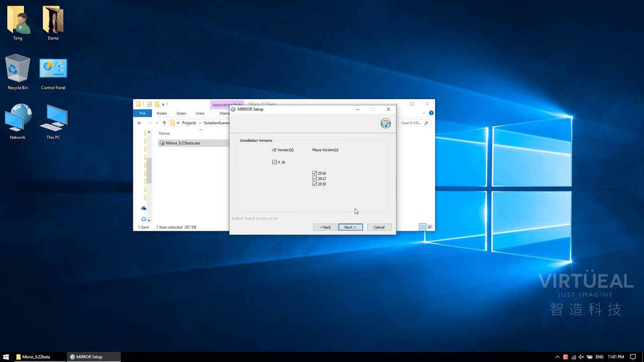Select the Control Panel desktop icon
Image resolution: width=644 pixels, height=362 pixels.
pos(53,72)
